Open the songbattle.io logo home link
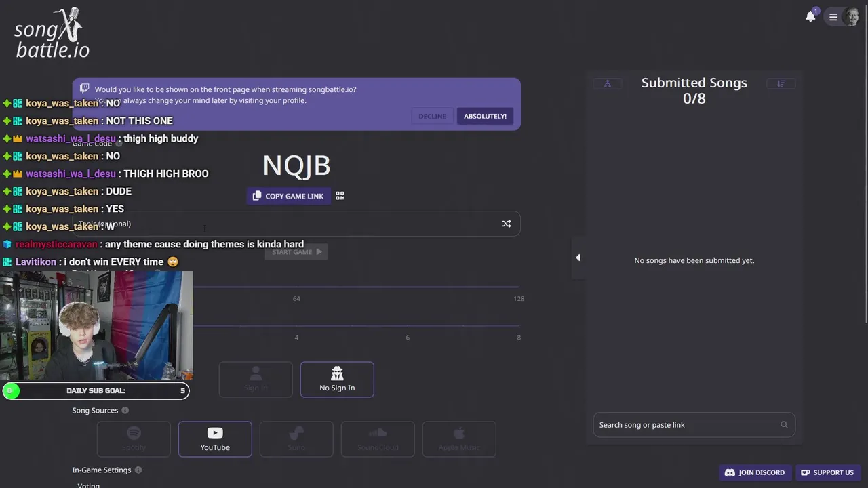This screenshot has height=488, width=868. click(x=52, y=33)
